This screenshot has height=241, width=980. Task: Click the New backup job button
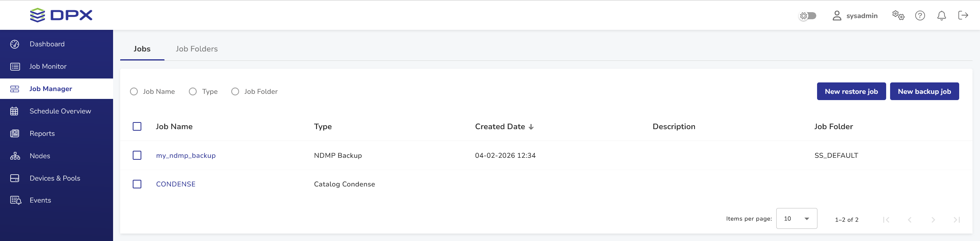click(924, 91)
